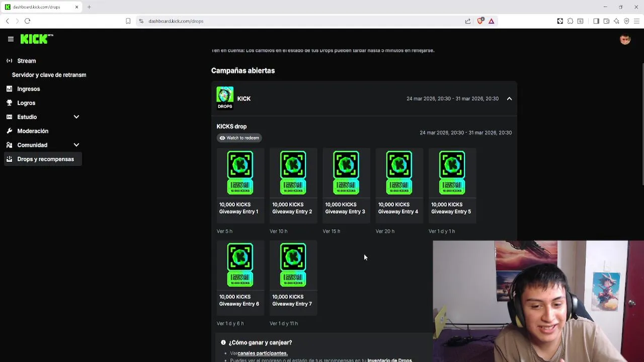Click the Logros trophy icon

click(x=9, y=103)
